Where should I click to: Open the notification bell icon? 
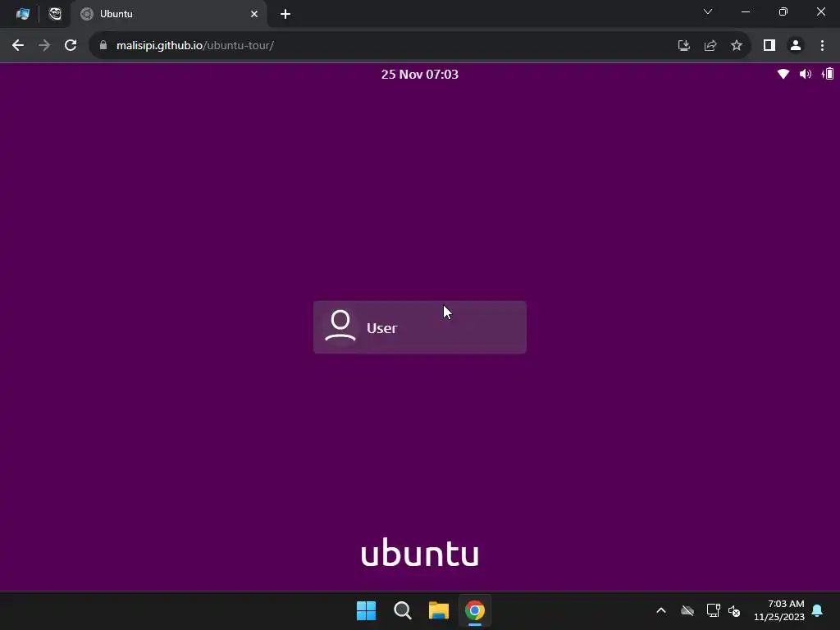[817, 610]
